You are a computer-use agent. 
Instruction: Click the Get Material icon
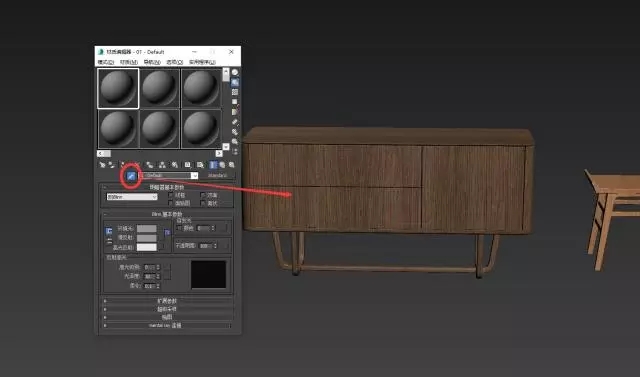point(102,165)
